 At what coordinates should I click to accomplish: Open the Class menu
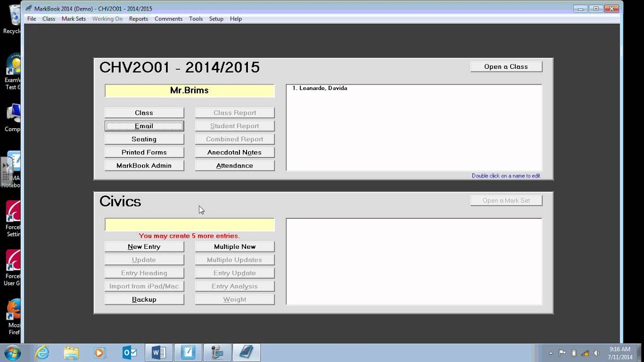(49, 19)
